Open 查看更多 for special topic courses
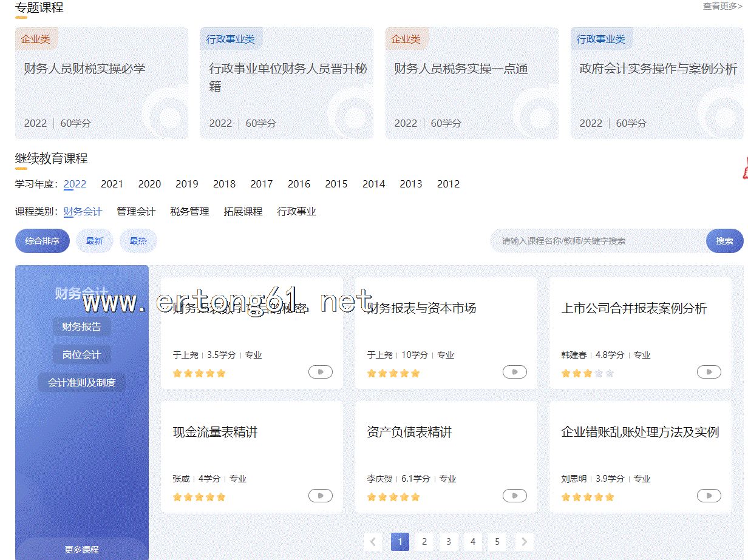 point(722,6)
